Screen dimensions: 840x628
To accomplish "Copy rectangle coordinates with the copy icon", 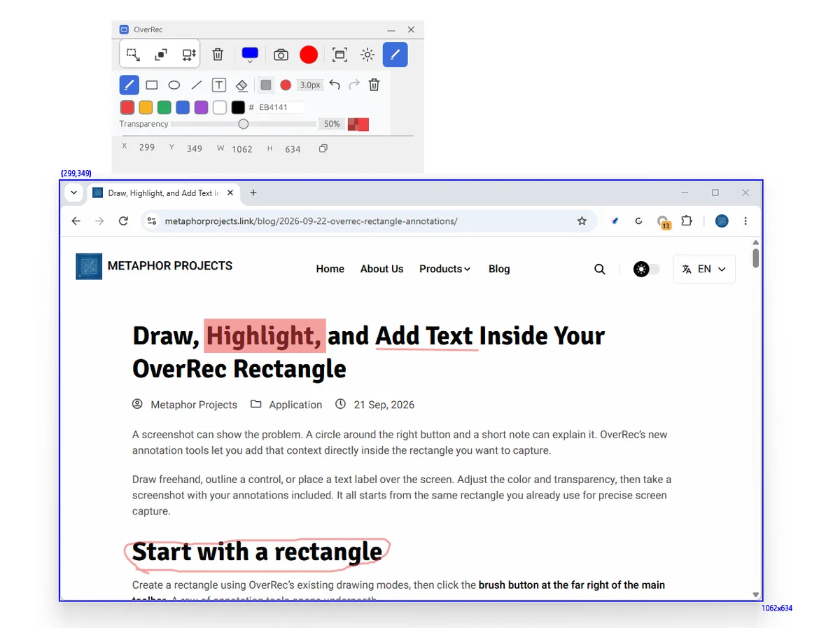I will pos(323,148).
